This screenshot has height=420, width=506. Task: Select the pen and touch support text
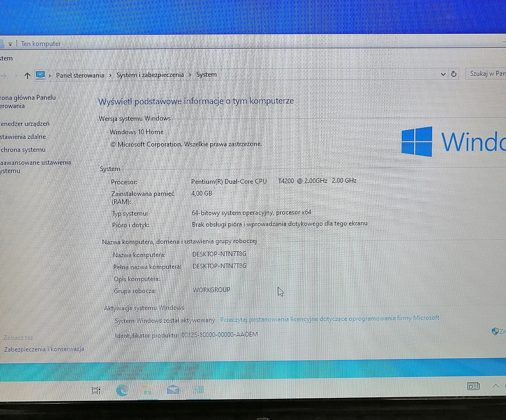[x=279, y=224]
